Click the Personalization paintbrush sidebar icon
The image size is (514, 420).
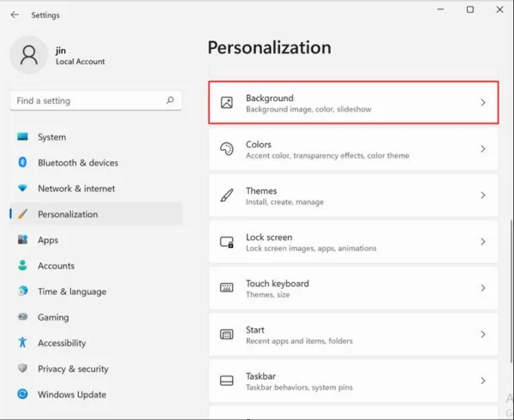pos(22,213)
